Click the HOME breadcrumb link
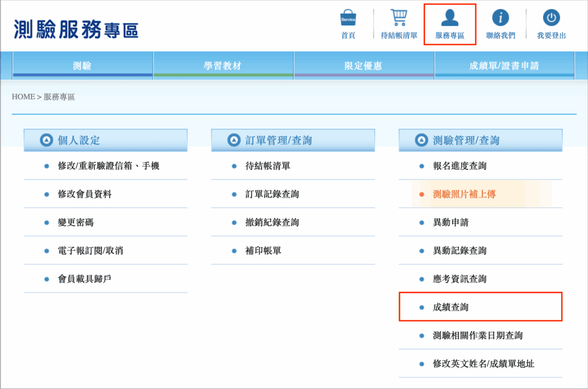Viewport: 588px width, 389px height. (x=24, y=97)
